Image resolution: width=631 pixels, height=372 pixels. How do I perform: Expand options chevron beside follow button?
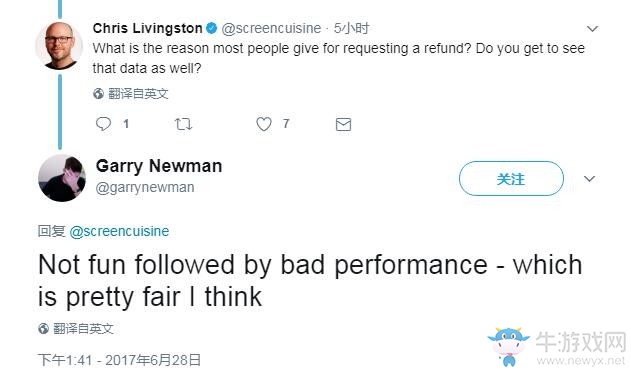(589, 179)
